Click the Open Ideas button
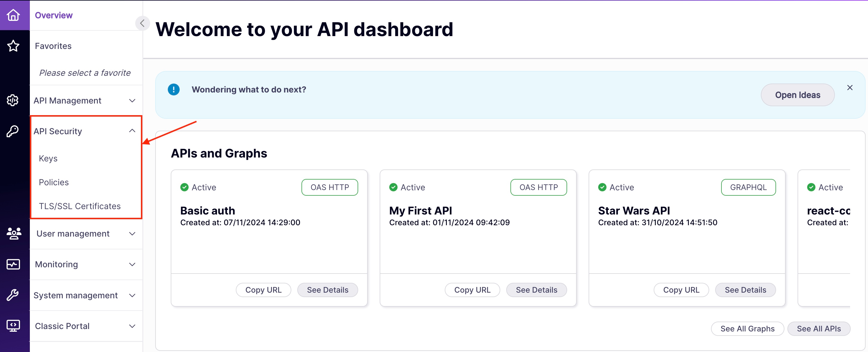868x352 pixels. (x=798, y=95)
